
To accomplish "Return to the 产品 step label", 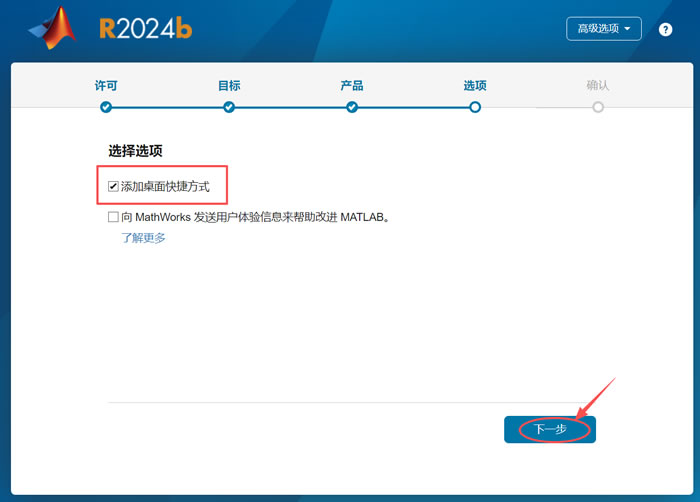I will point(352,86).
